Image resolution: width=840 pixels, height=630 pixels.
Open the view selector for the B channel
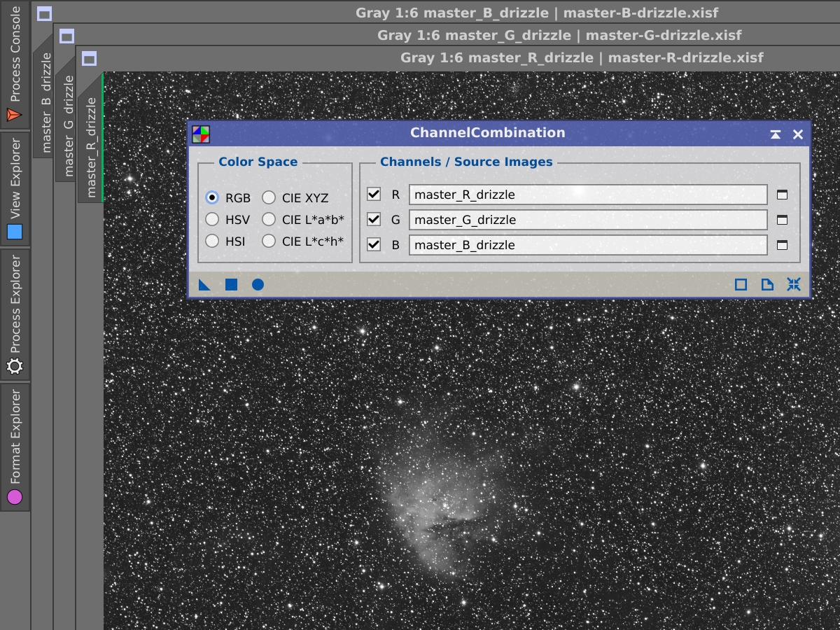click(x=783, y=245)
